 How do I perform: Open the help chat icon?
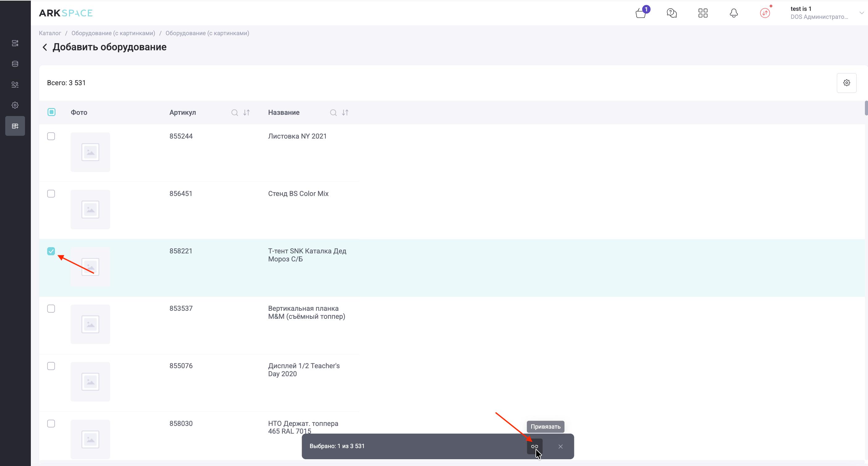pyautogui.click(x=672, y=13)
